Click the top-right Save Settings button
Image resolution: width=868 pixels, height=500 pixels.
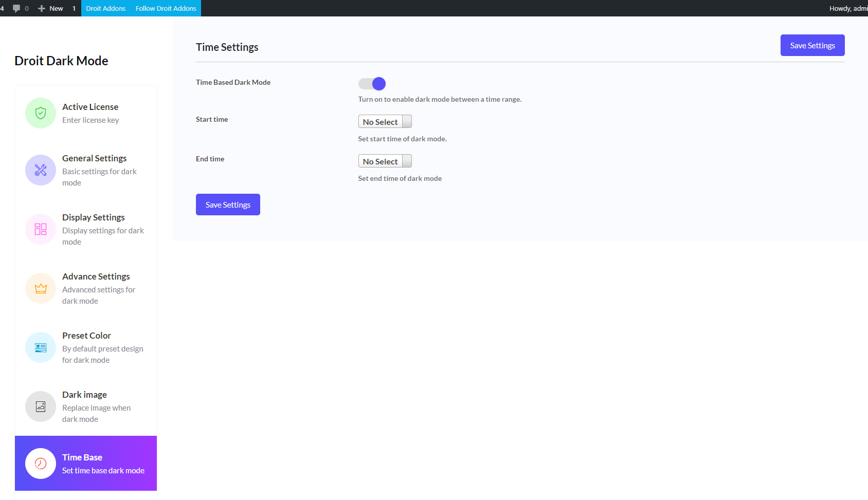[x=812, y=45]
